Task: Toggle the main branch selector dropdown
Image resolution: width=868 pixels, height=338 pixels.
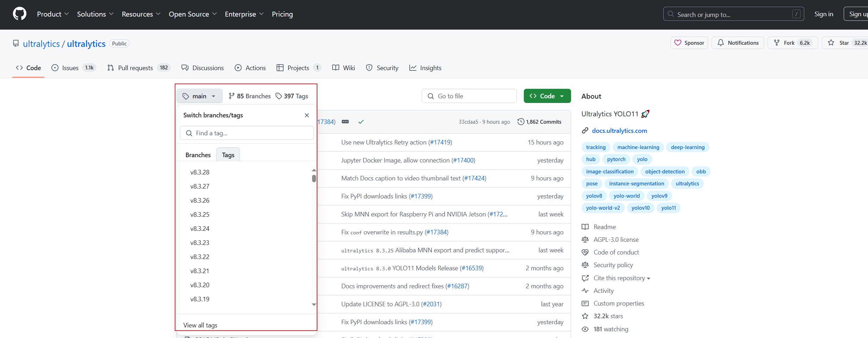Action: [x=199, y=96]
